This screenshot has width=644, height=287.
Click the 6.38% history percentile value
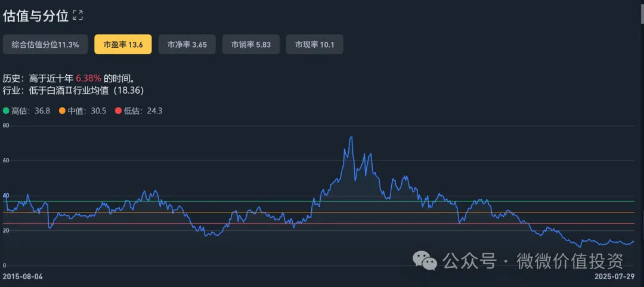tap(88, 78)
